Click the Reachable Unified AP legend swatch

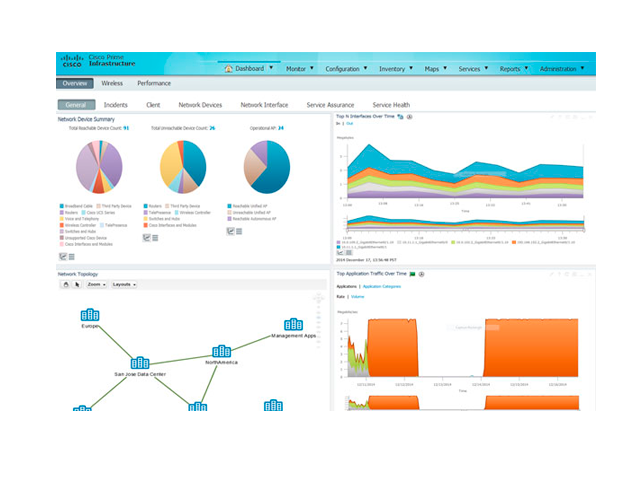229,206
